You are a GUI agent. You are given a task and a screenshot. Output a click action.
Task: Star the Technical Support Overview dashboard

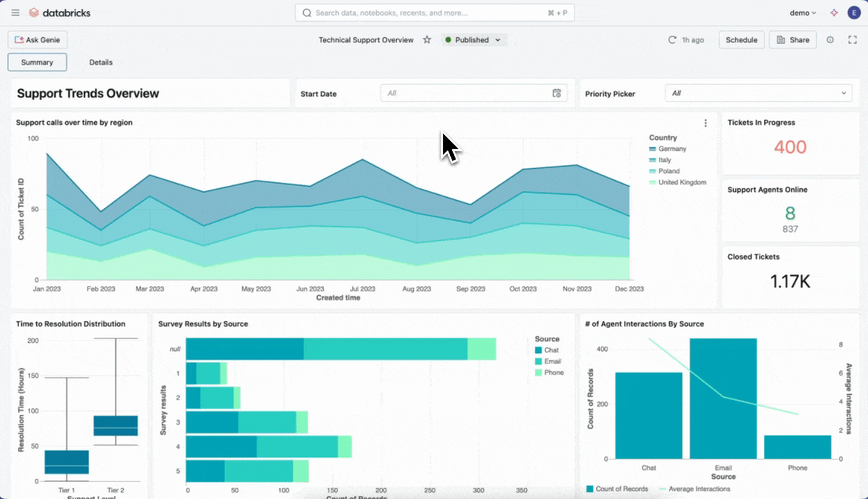coord(427,40)
